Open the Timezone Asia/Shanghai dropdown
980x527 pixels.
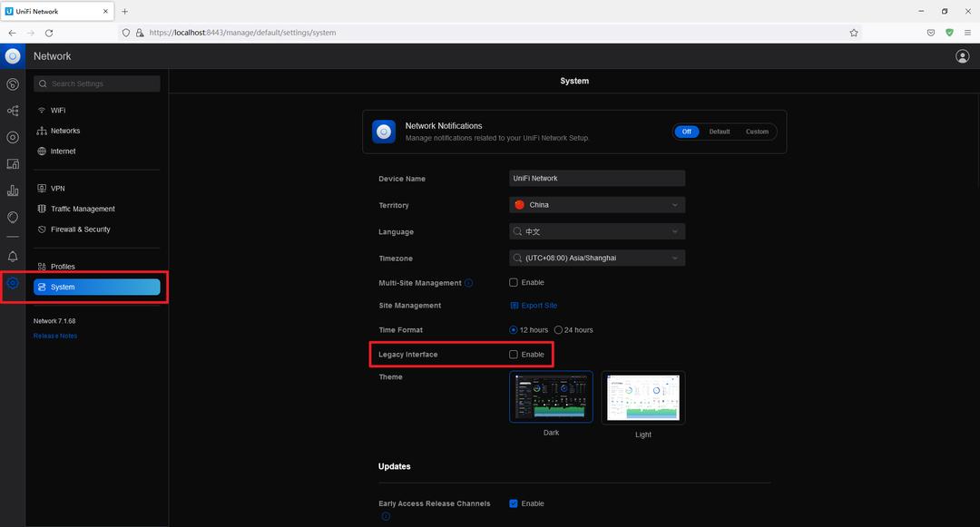[597, 259]
